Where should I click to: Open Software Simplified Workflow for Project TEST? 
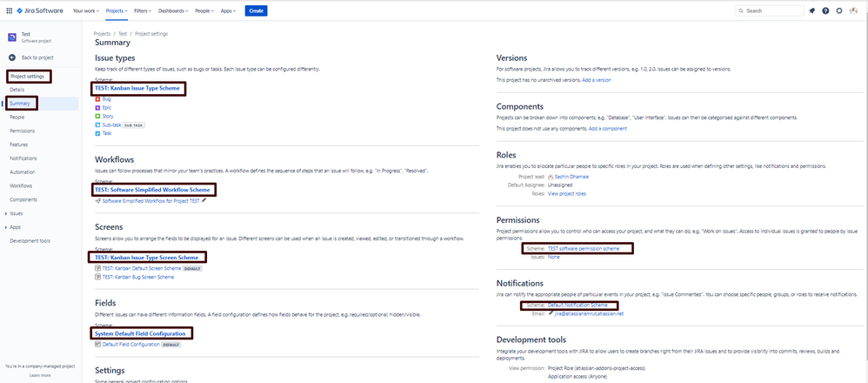[151, 201]
